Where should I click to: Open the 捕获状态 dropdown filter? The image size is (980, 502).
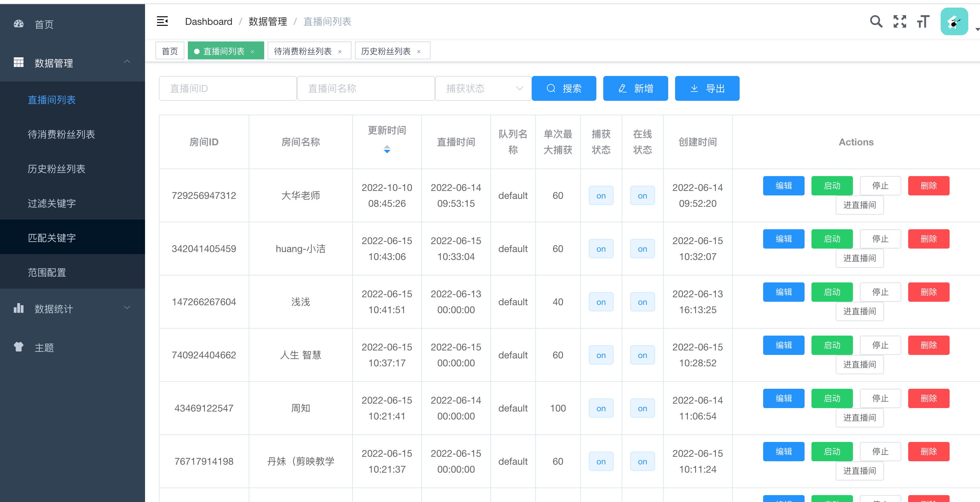point(483,88)
